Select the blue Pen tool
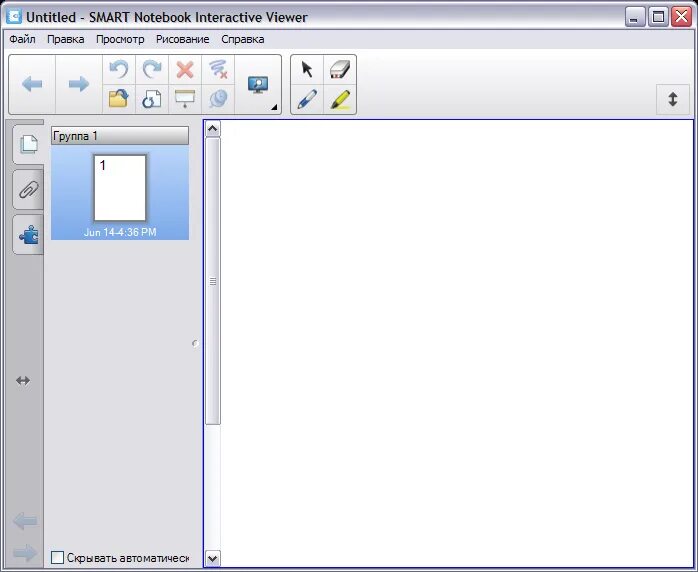 tap(307, 99)
